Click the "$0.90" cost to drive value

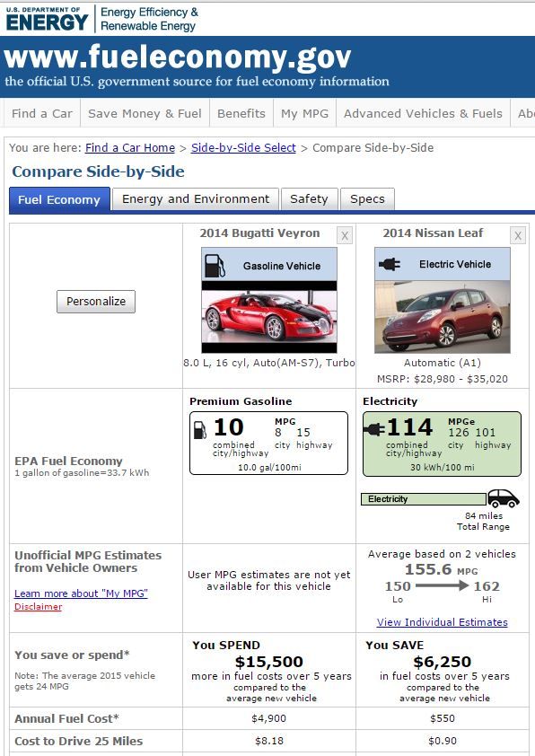[x=442, y=741]
